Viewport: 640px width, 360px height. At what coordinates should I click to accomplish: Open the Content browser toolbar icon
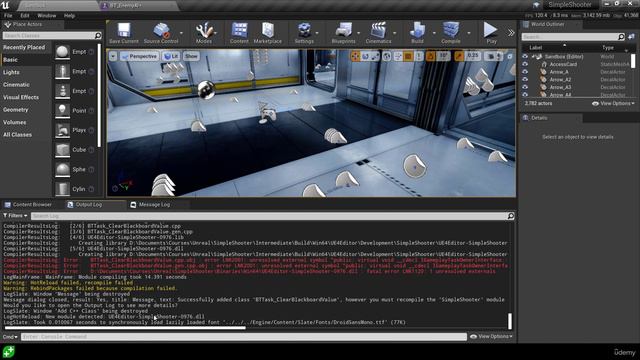click(x=239, y=30)
